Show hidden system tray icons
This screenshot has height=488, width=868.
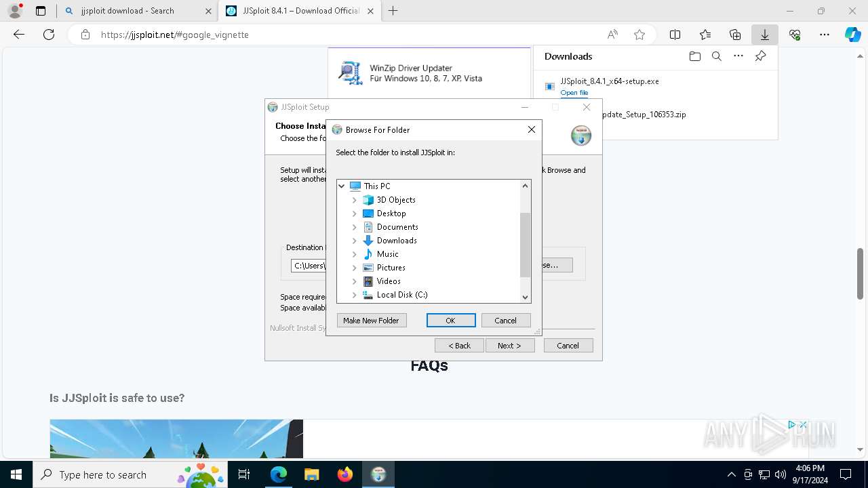pyautogui.click(x=731, y=474)
